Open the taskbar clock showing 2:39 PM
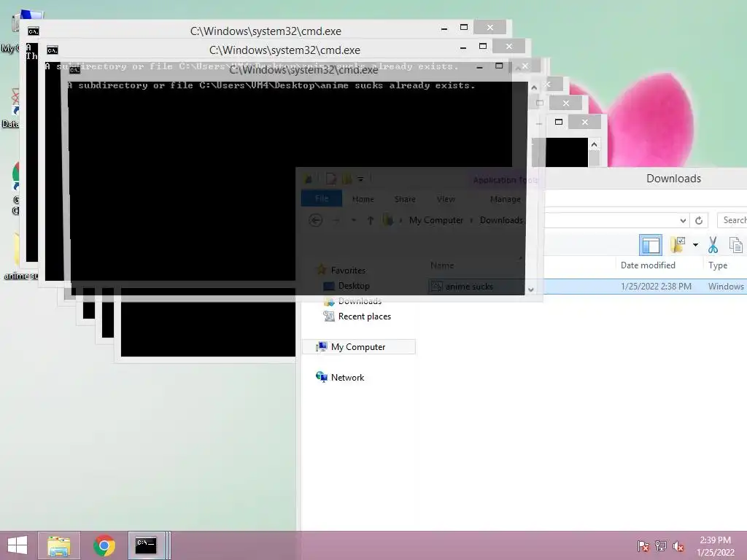 pos(716,546)
